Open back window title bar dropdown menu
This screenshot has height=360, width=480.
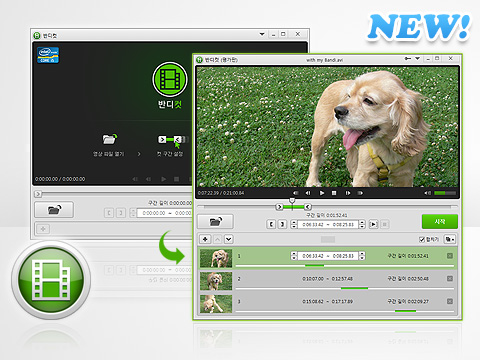[x=262, y=34]
